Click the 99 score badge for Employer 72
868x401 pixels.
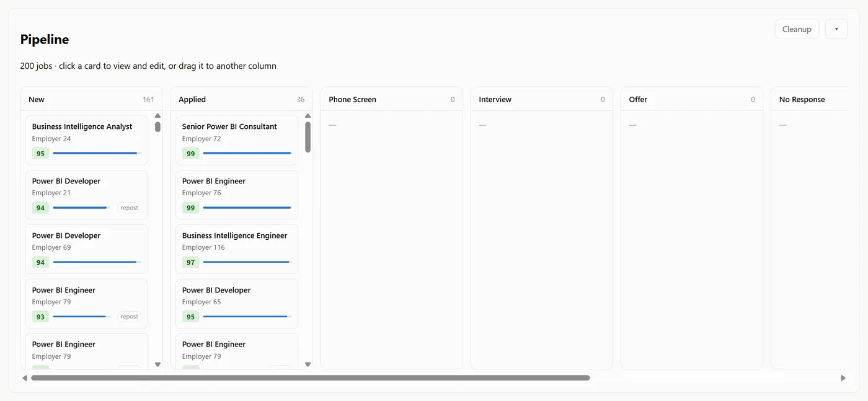[190, 154]
